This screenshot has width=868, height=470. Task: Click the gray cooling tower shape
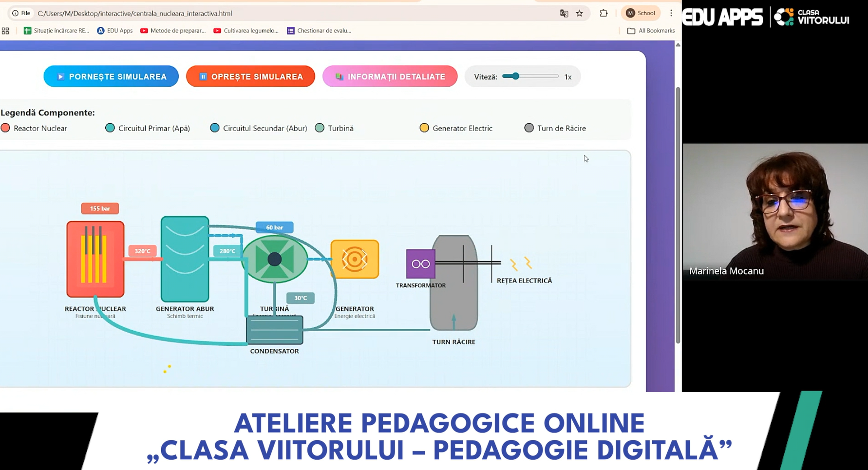tap(453, 282)
